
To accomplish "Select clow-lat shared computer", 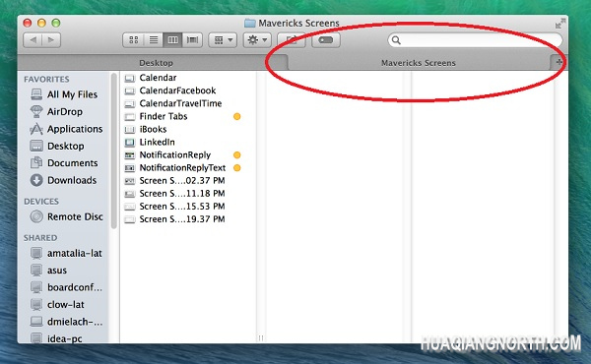I will (x=57, y=304).
